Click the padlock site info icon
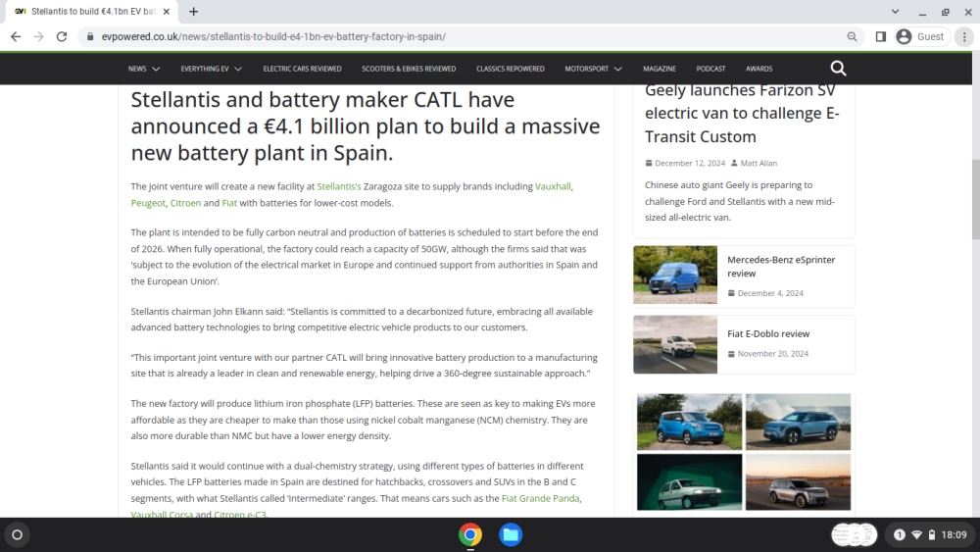Screen dimensions: 980x552 click(x=90, y=37)
